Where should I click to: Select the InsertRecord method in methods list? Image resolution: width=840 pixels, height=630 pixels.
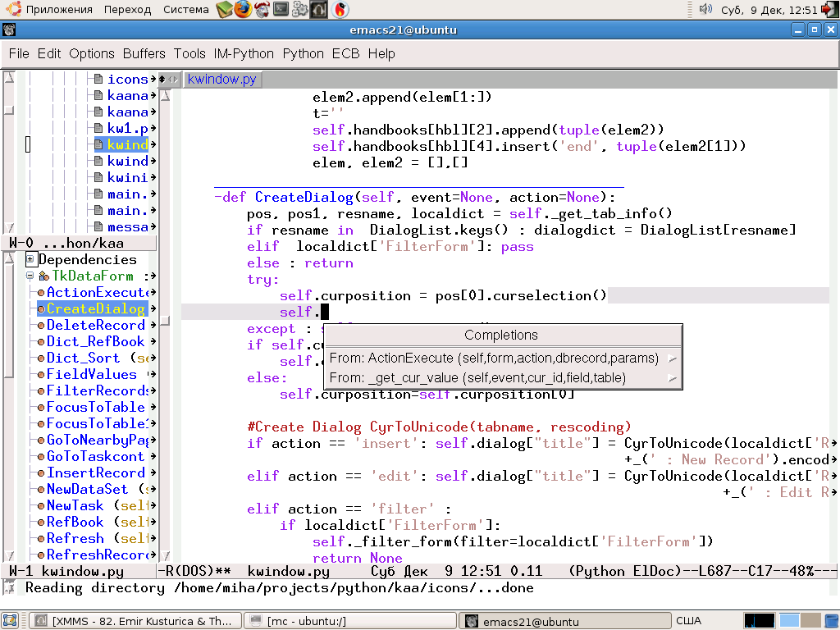(95, 472)
